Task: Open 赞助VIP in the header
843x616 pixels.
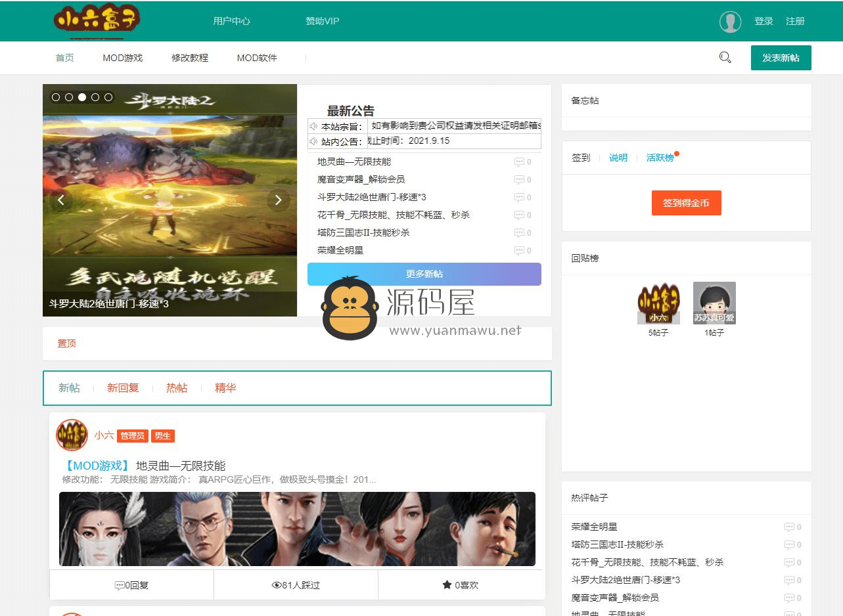Action: [322, 21]
